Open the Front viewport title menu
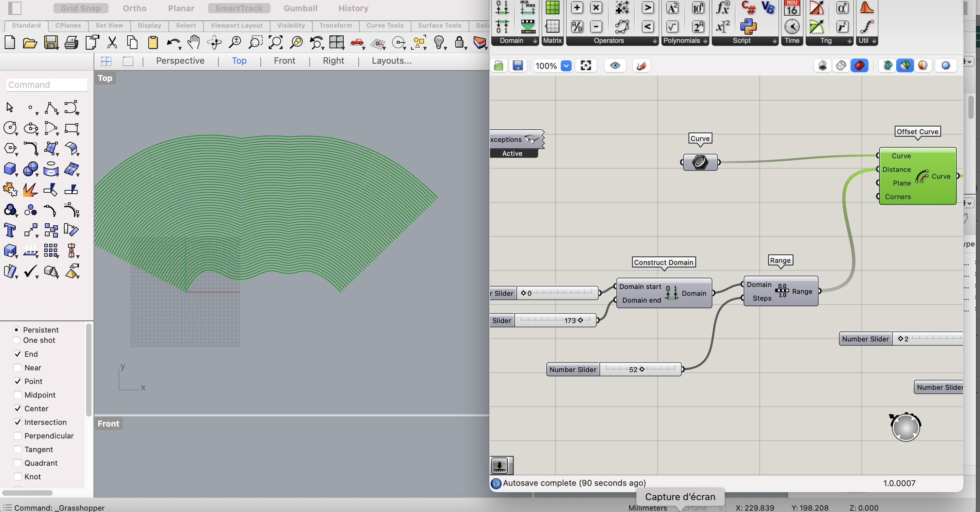The height and width of the screenshot is (512, 980). (109, 424)
